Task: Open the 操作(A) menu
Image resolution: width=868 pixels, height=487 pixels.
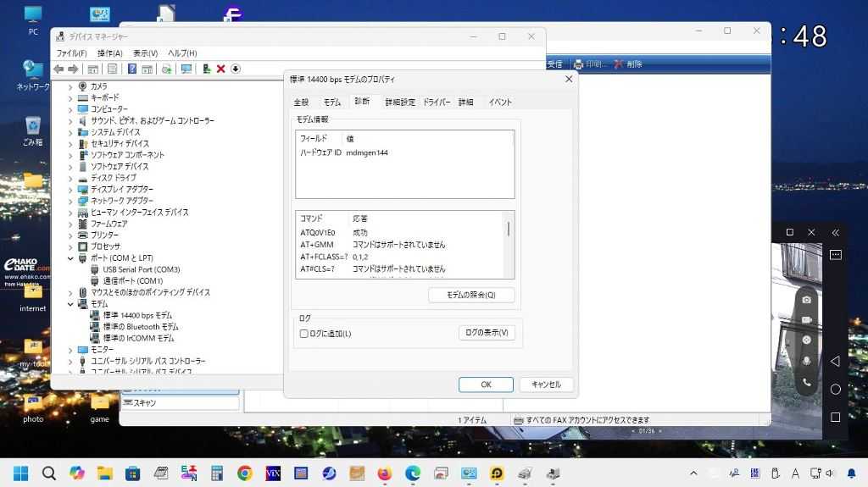Action: point(109,53)
